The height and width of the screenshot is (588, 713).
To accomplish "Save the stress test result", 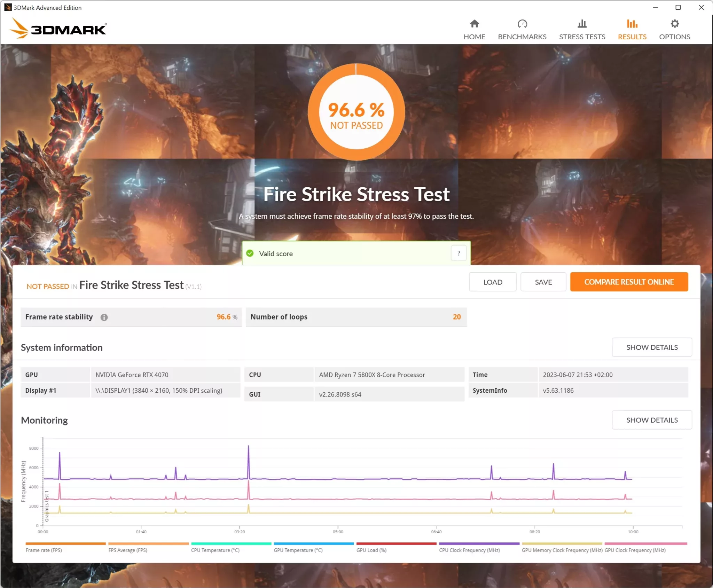I will tap(543, 282).
